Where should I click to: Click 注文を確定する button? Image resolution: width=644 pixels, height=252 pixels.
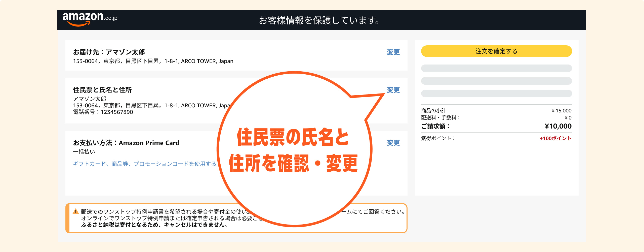[x=496, y=51]
